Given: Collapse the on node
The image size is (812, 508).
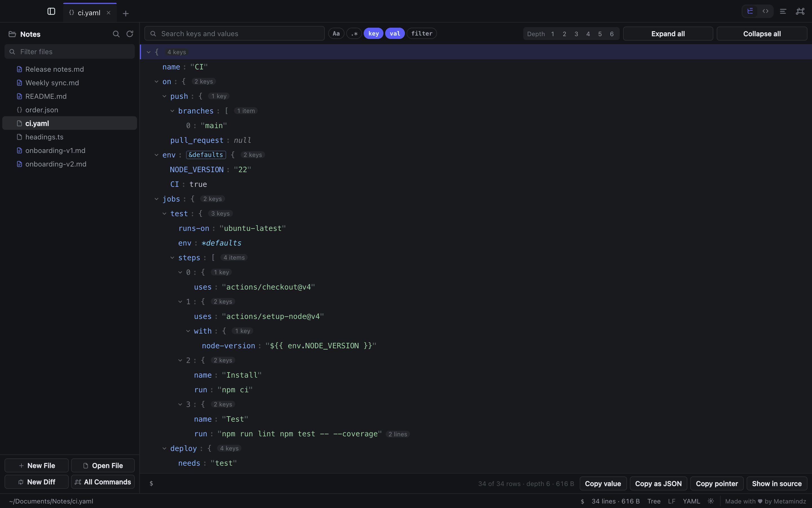Looking at the screenshot, I should [x=156, y=82].
